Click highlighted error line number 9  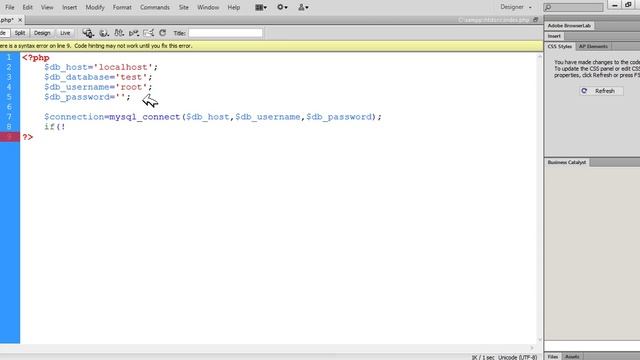pyautogui.click(x=9, y=137)
